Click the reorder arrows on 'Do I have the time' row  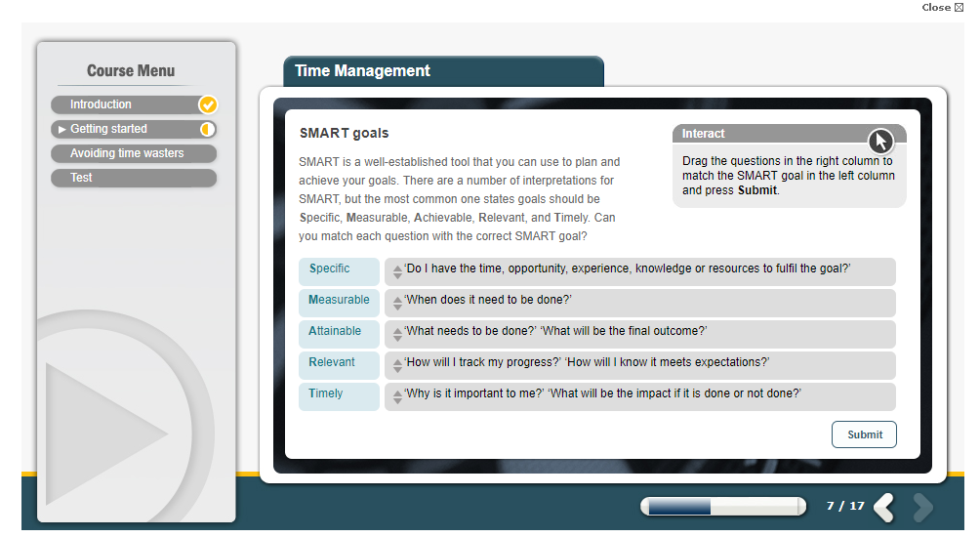tap(397, 271)
